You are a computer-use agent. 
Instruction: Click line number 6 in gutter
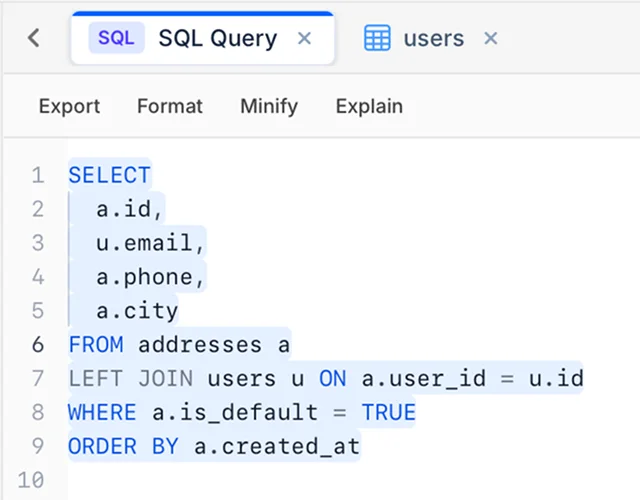pyautogui.click(x=38, y=345)
